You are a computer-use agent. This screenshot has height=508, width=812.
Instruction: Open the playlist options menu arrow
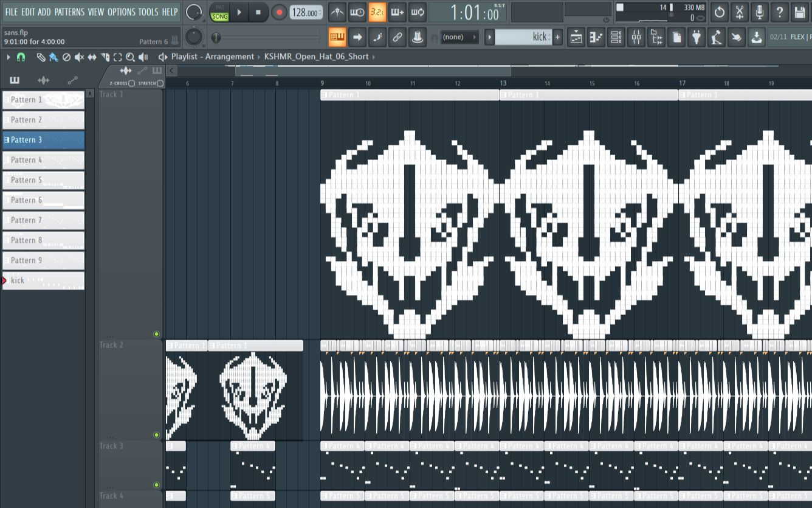tap(9, 57)
